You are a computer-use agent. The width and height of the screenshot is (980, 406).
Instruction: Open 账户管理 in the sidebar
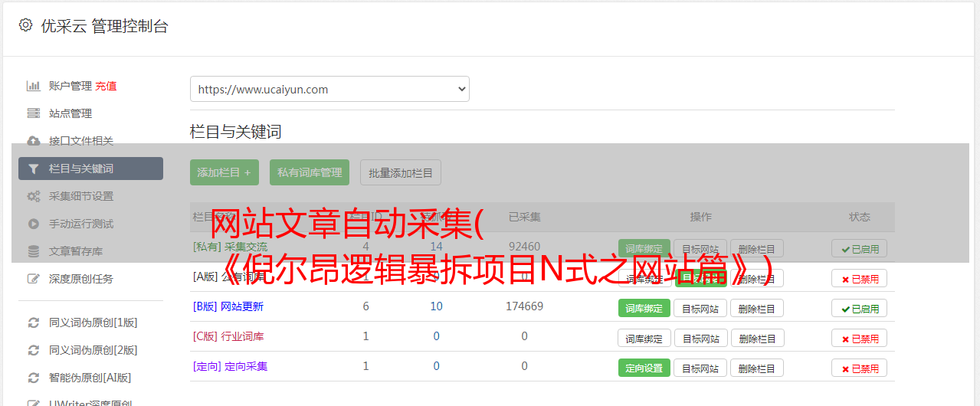pyautogui.click(x=70, y=86)
